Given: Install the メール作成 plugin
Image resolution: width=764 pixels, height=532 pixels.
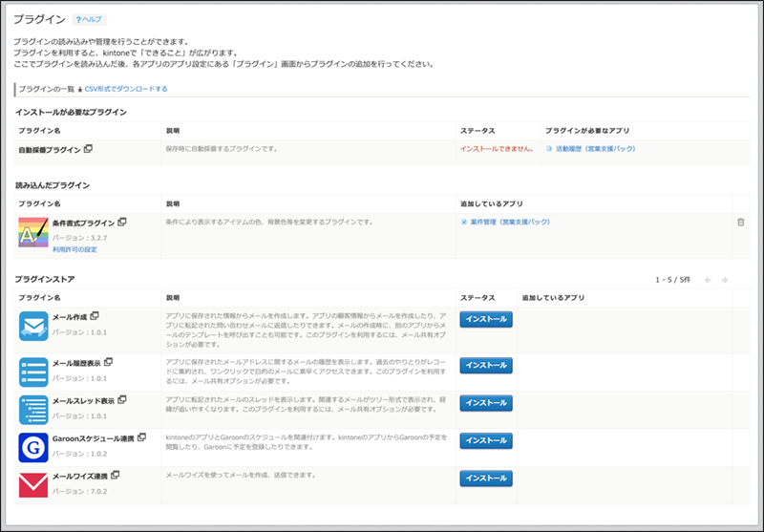Looking at the screenshot, I should pyautogui.click(x=486, y=319).
